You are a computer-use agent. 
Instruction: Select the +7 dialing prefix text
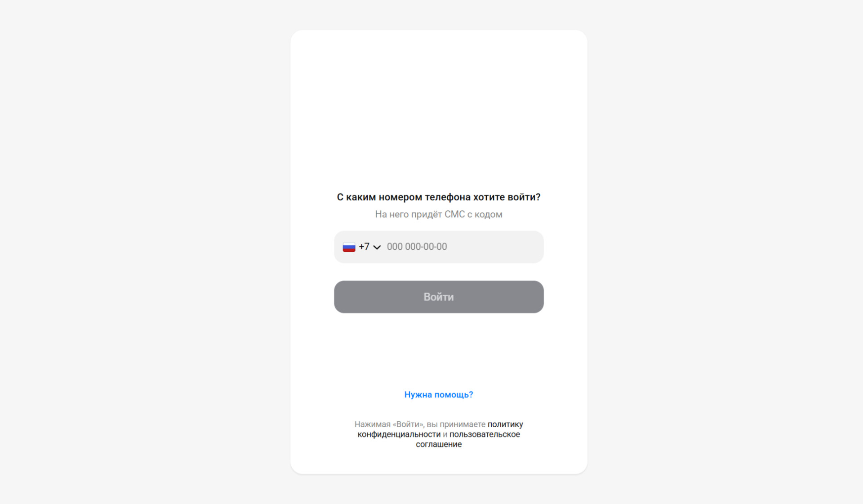click(364, 247)
